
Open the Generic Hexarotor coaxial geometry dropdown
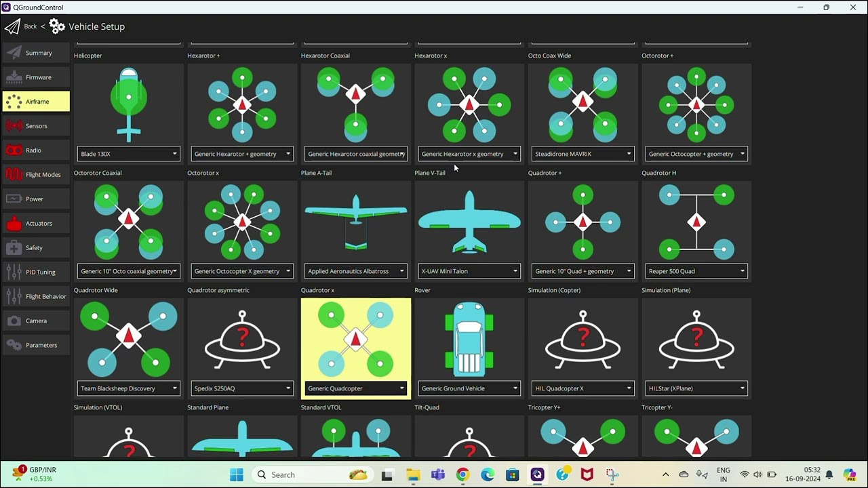click(356, 154)
